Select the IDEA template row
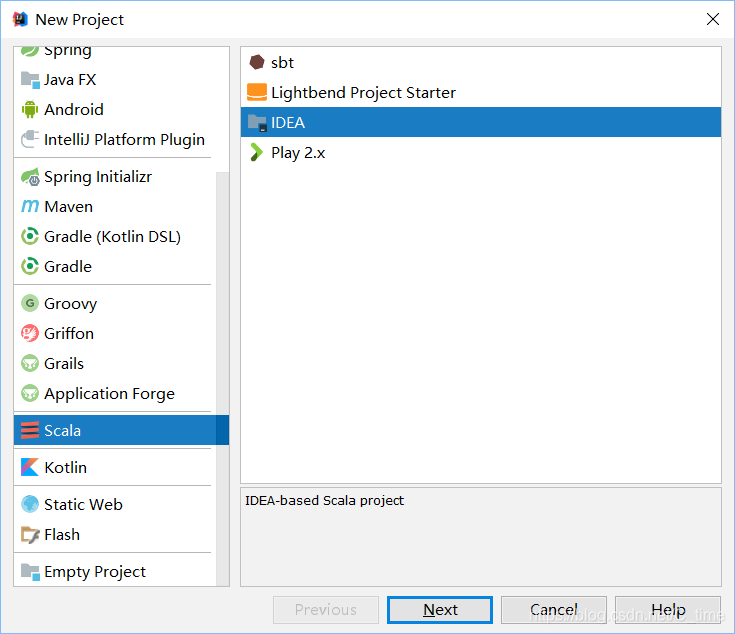 tap(481, 122)
